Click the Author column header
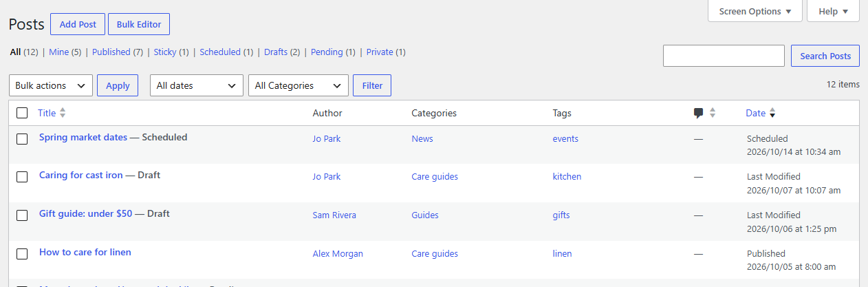 point(327,113)
